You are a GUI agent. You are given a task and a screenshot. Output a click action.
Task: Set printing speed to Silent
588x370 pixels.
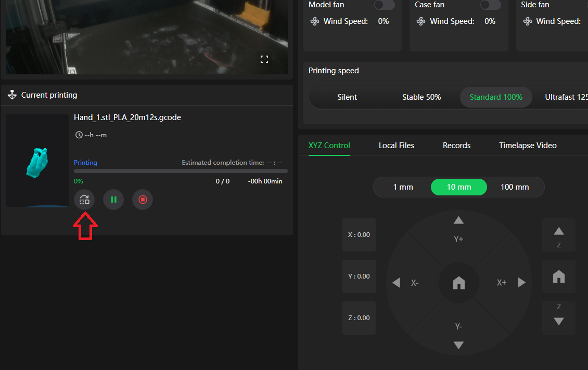click(347, 97)
